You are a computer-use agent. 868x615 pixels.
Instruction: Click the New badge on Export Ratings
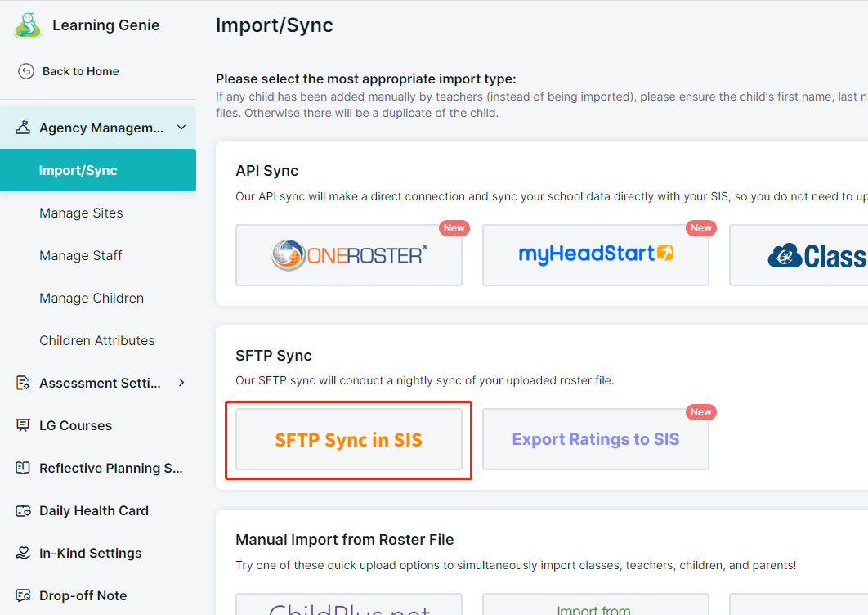click(700, 412)
